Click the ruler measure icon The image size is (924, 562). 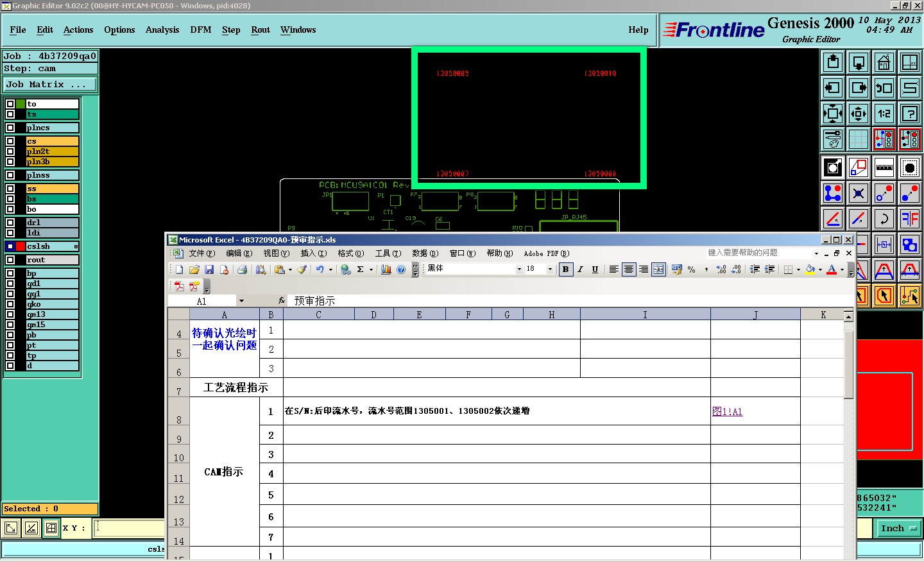884,167
